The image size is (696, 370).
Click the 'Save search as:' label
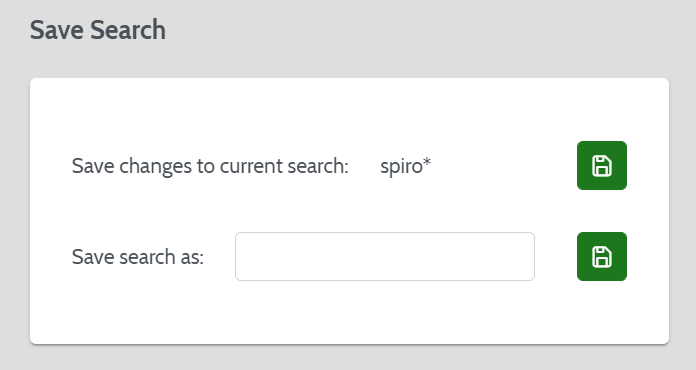(x=138, y=257)
